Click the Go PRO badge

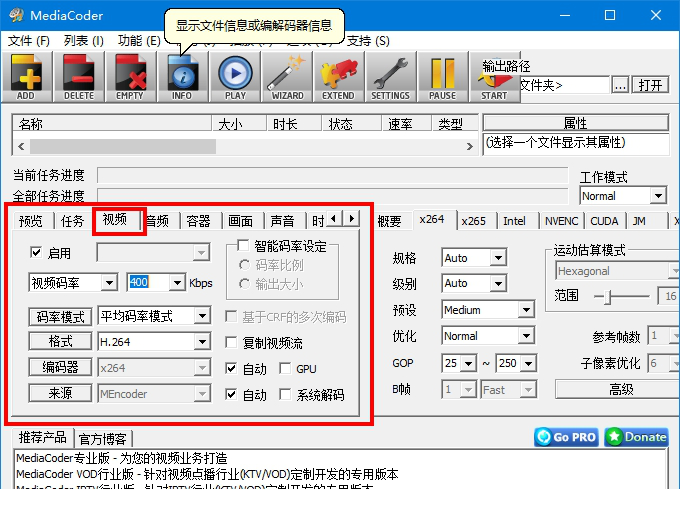click(566, 437)
